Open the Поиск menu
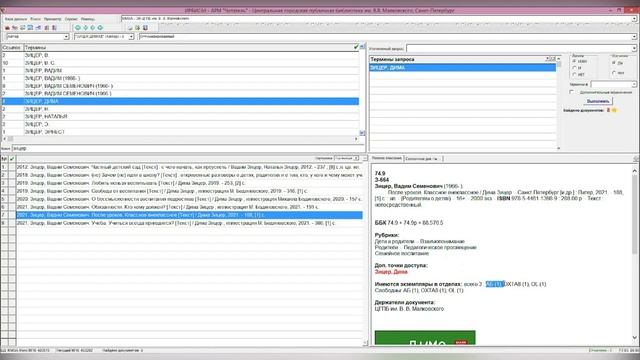 click(x=36, y=19)
